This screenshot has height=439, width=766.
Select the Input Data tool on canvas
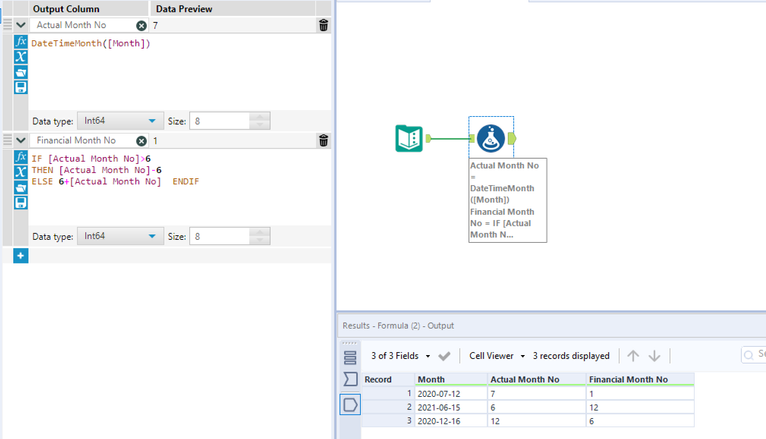[409, 138]
